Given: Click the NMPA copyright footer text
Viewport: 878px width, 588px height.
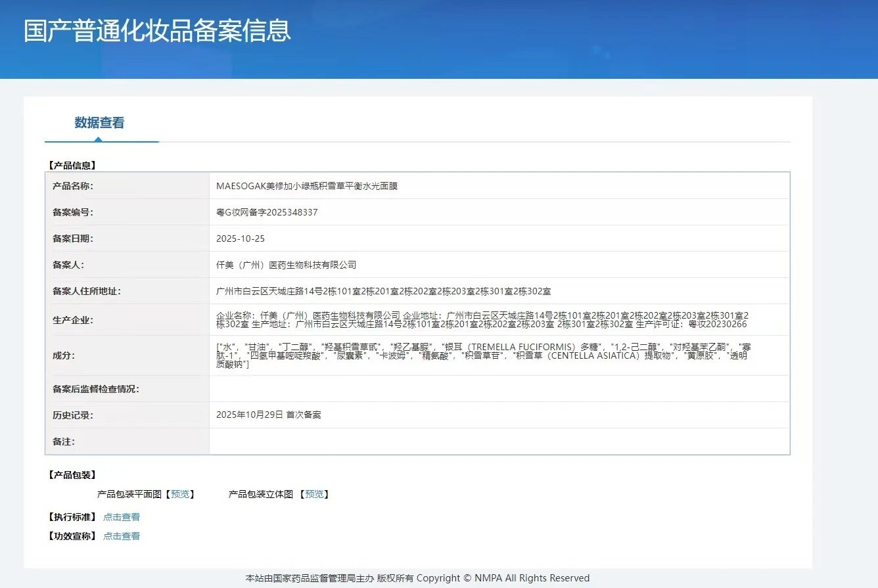Looking at the screenshot, I should (417, 578).
